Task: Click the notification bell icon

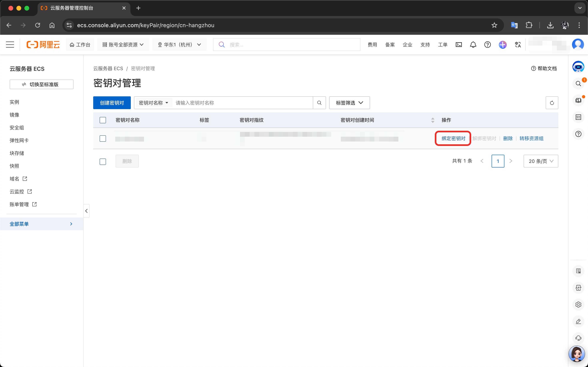Action: point(473,45)
